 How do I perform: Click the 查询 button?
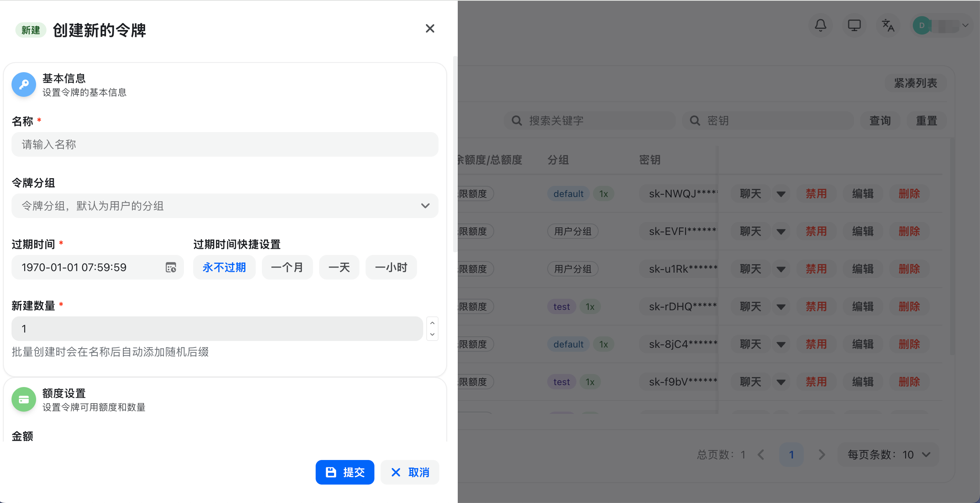coord(880,121)
